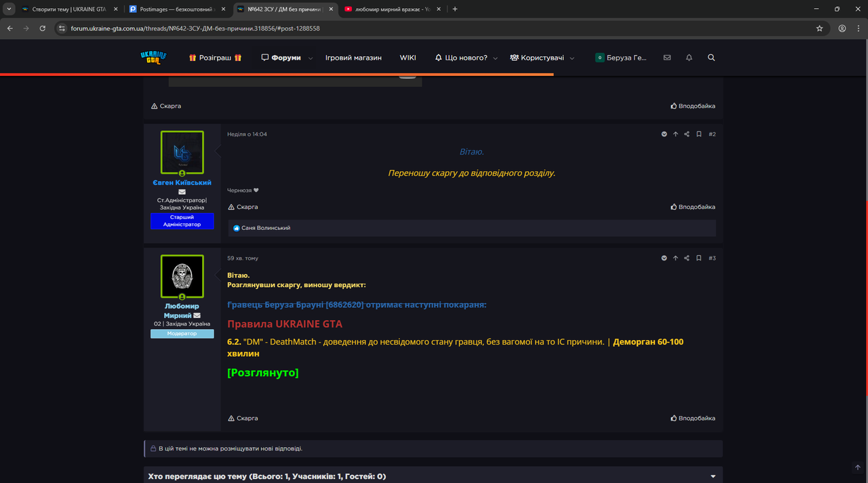Click the '59 хв. тому' timestamp

[243, 258]
